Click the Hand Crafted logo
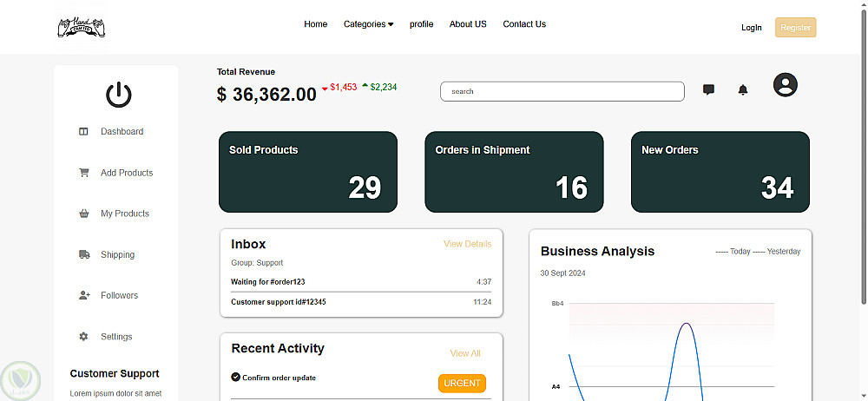The width and height of the screenshot is (868, 401). 81,27
